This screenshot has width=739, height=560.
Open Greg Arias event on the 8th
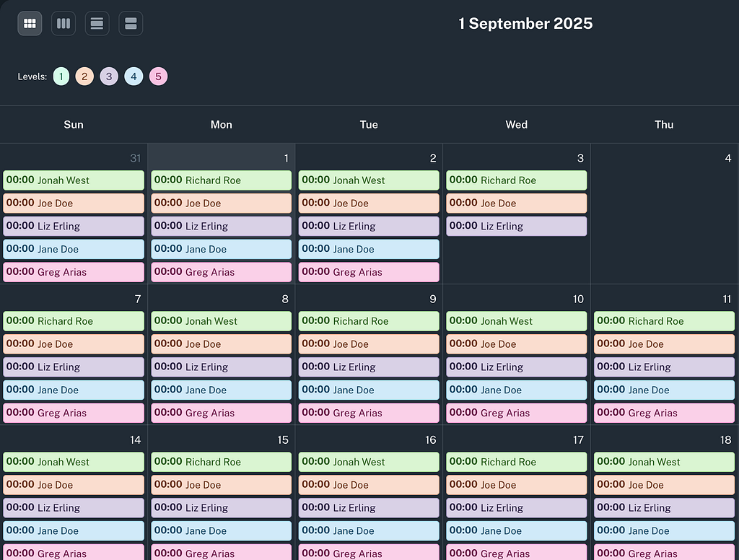pyautogui.click(x=221, y=413)
